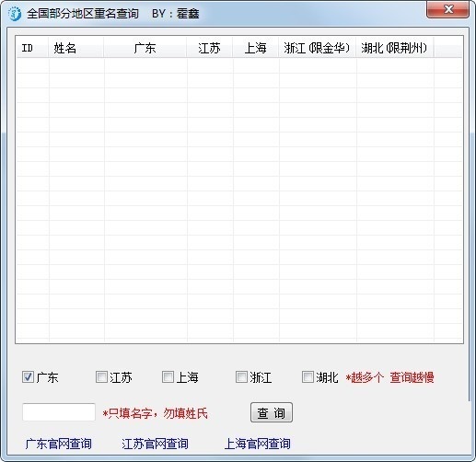Click the app icon in the title bar

(x=15, y=14)
